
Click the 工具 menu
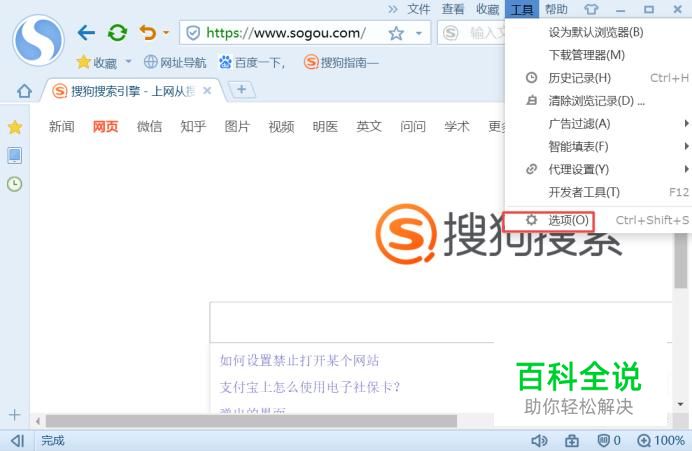522,9
